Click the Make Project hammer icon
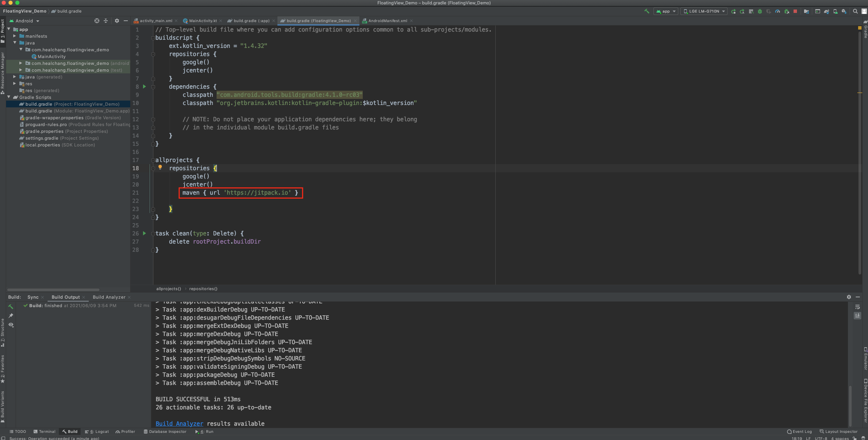 (x=647, y=11)
